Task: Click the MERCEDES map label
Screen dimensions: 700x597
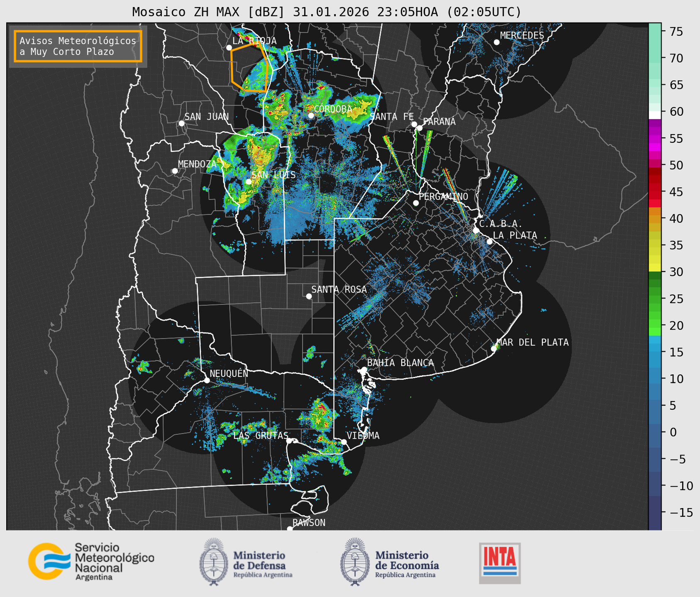Action: [522, 35]
